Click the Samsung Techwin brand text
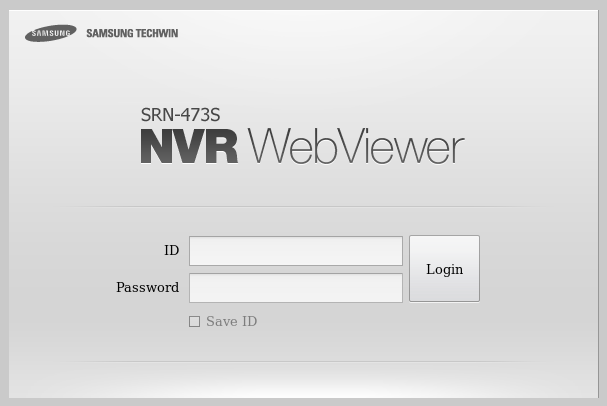 coord(132,33)
